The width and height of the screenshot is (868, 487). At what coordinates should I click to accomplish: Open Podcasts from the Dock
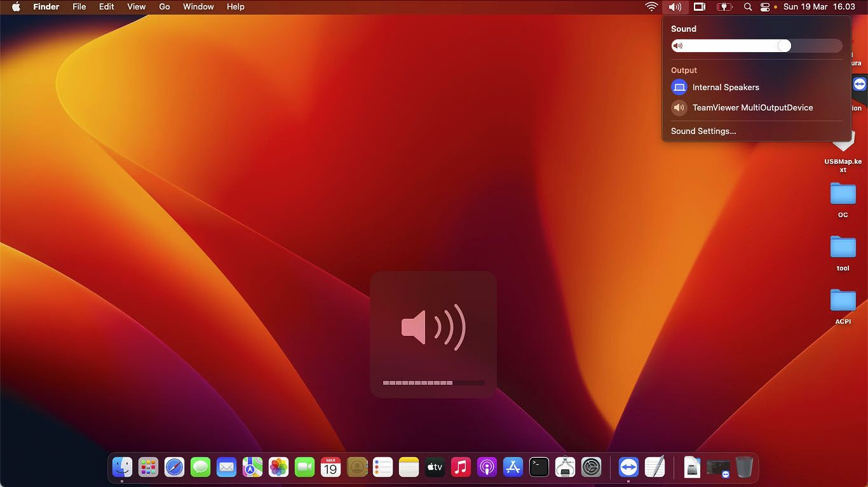487,468
